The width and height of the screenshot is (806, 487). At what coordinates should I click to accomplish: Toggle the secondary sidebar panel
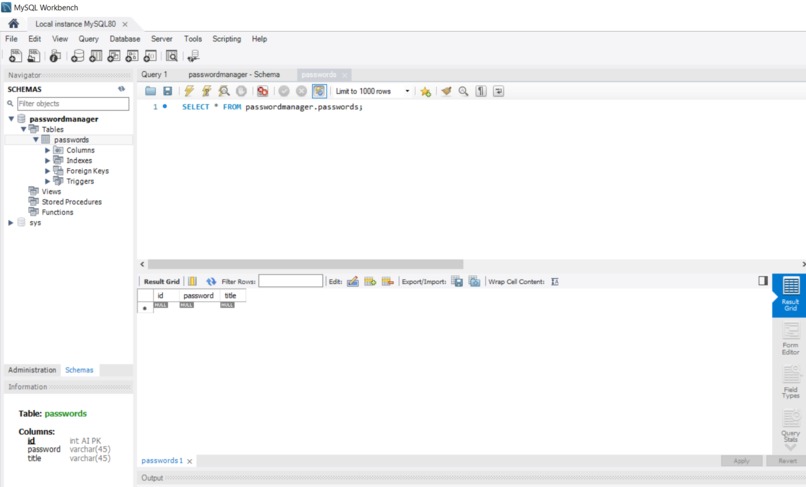(763, 280)
